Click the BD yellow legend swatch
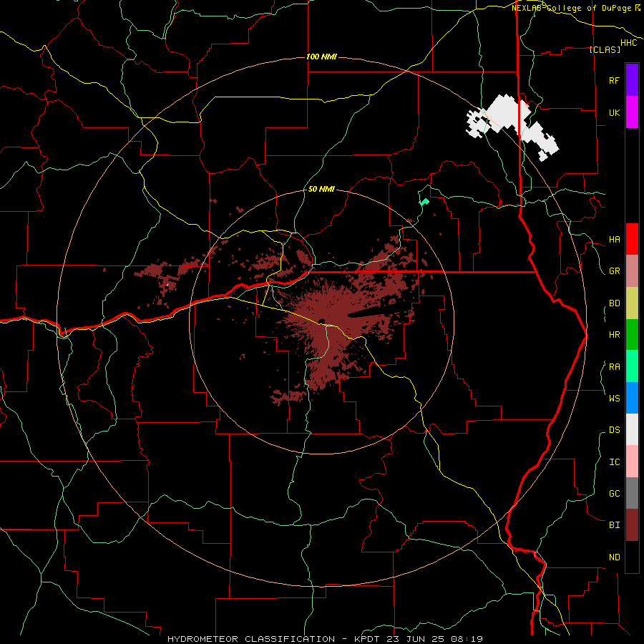The image size is (644, 644). (x=632, y=303)
